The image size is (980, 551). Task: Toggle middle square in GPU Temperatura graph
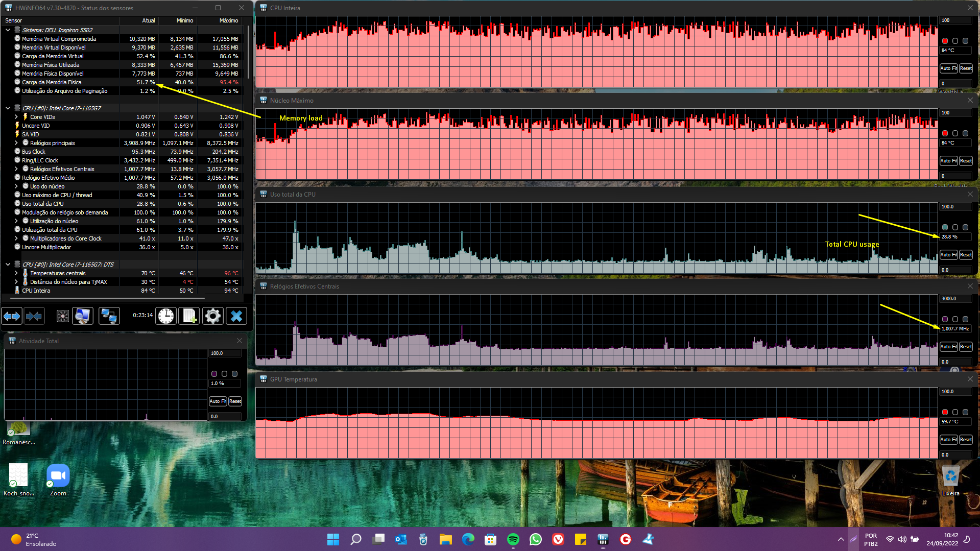[x=955, y=412]
